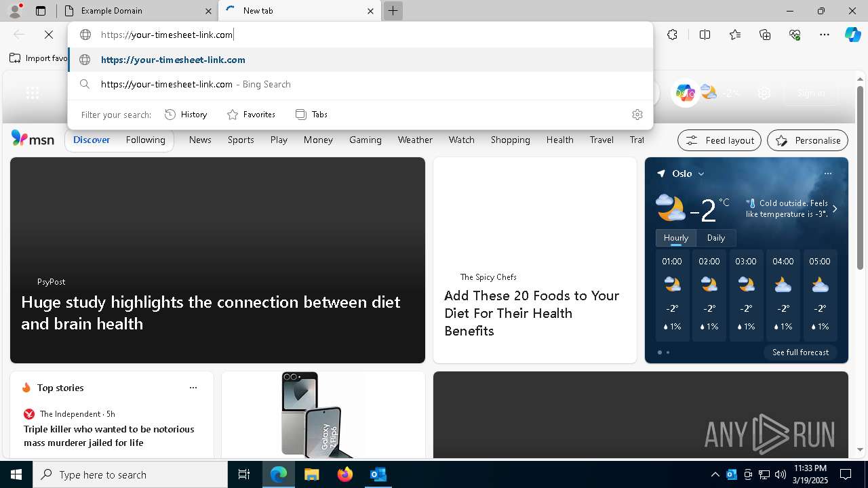Image resolution: width=868 pixels, height=488 pixels.
Task: Open Settings and more ellipsis menu
Action: [825, 35]
